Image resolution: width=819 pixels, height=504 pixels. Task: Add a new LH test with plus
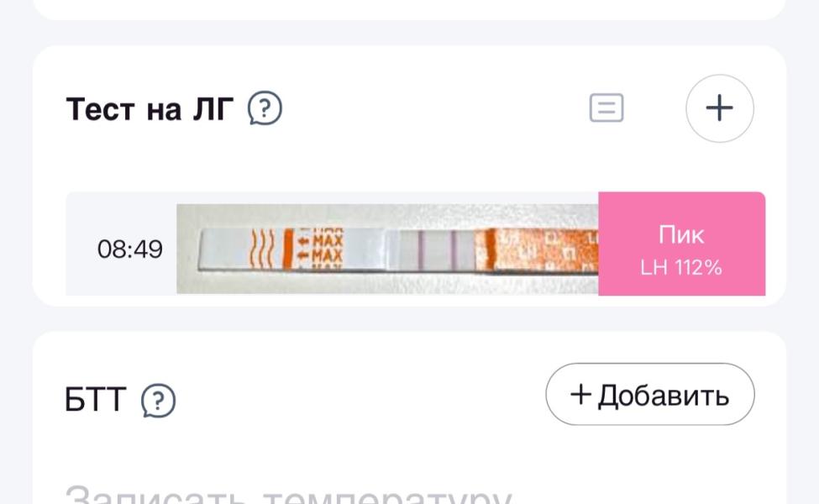720,108
